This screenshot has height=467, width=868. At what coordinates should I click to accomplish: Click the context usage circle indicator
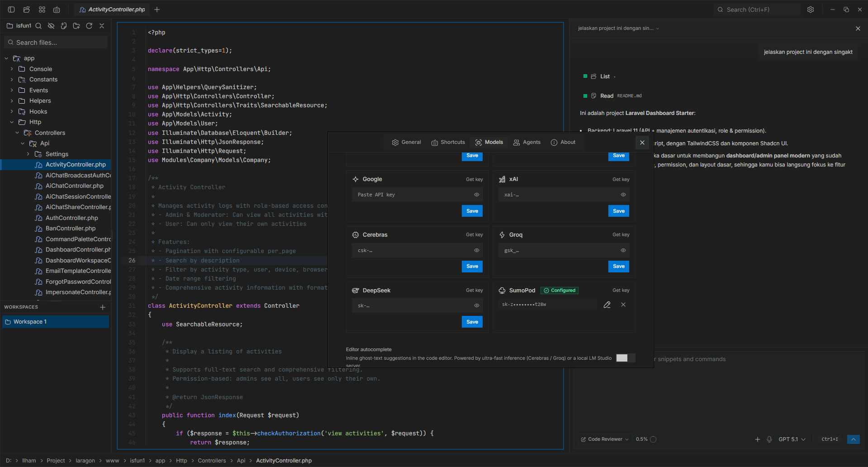tap(653, 439)
